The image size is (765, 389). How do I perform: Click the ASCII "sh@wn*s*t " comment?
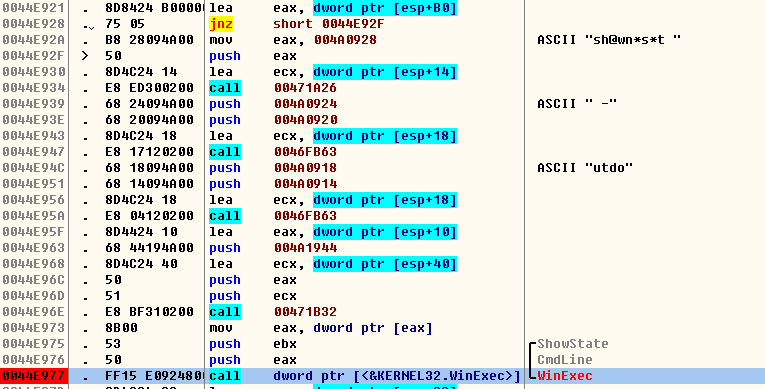tap(609, 40)
